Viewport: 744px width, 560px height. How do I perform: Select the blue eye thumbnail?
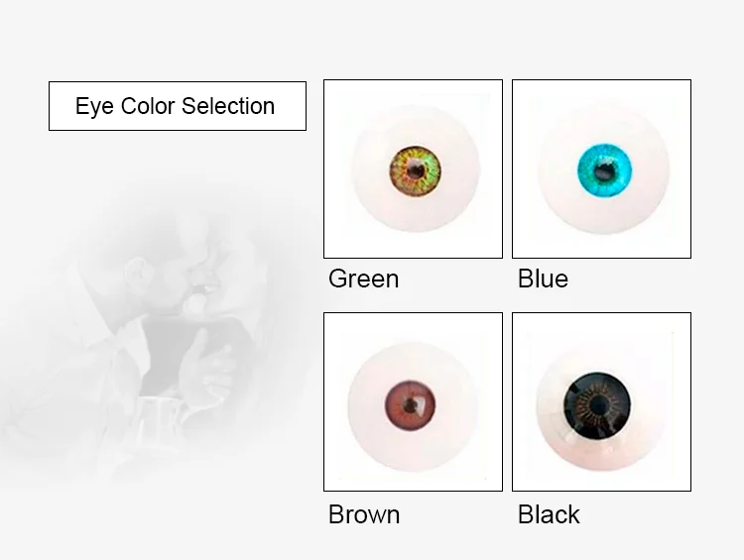[x=601, y=168]
